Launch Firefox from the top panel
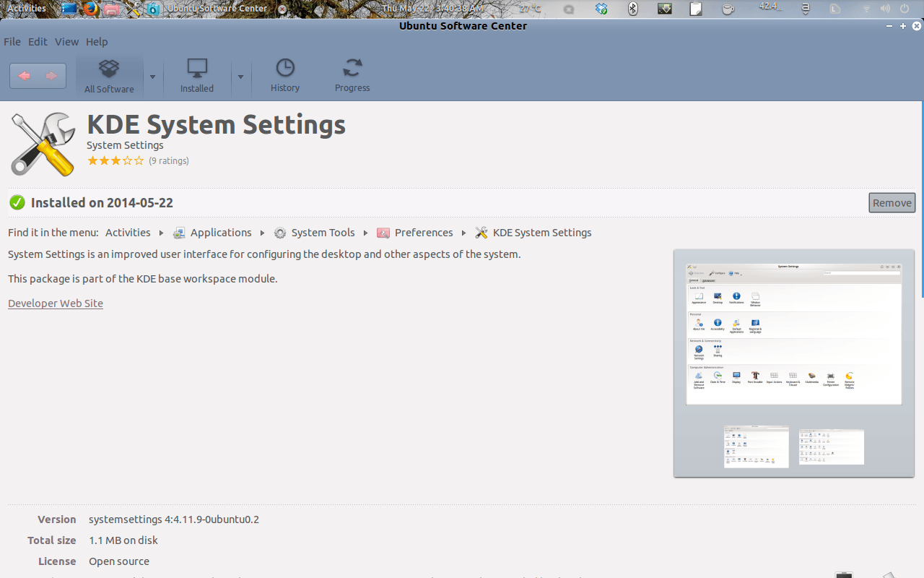 90,9
